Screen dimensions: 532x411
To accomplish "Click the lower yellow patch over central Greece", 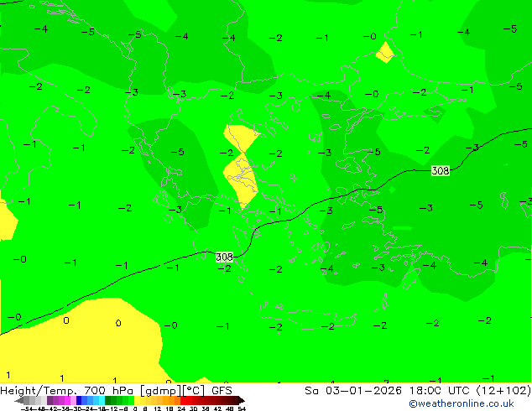I will click(x=241, y=179).
